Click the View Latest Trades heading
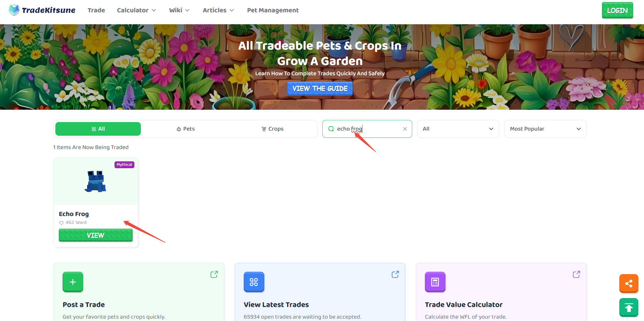Screen dimensions: 644x321 pos(276,305)
